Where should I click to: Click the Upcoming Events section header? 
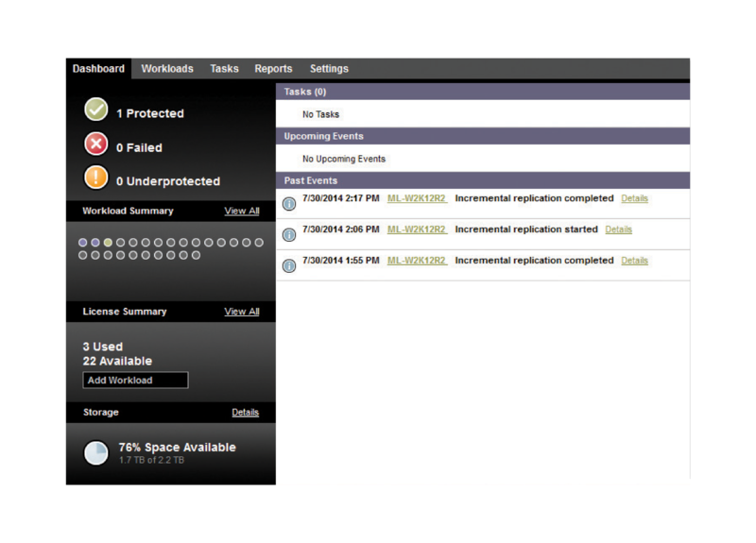click(x=483, y=136)
